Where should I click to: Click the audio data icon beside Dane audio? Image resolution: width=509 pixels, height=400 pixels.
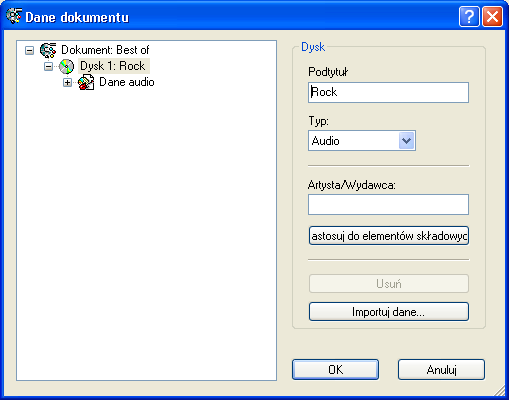point(86,82)
